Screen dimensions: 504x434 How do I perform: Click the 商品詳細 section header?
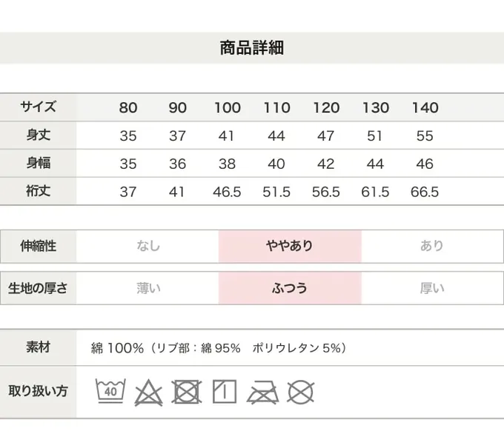[252, 48]
